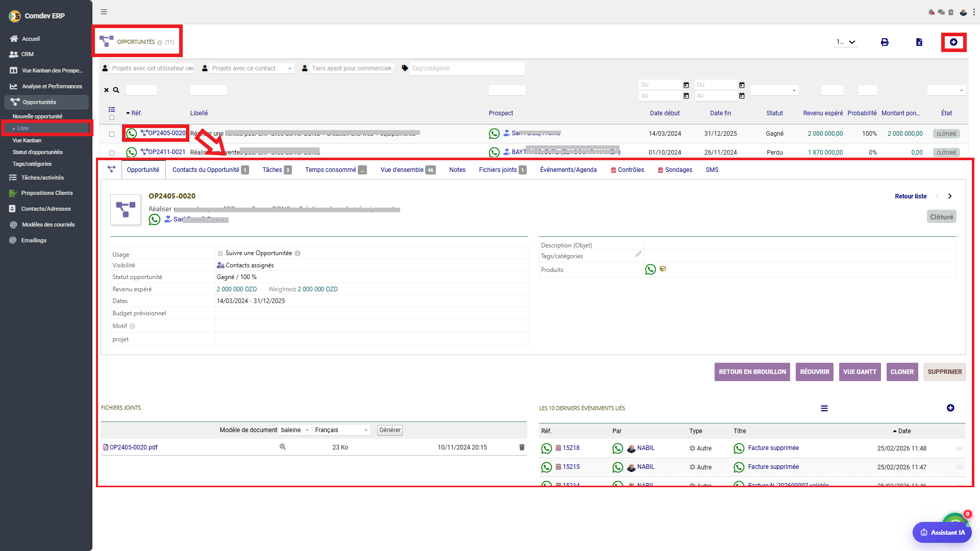Open Projets avec cet utilisateur dropdown
This screenshot has height=551, width=980.
[x=152, y=68]
